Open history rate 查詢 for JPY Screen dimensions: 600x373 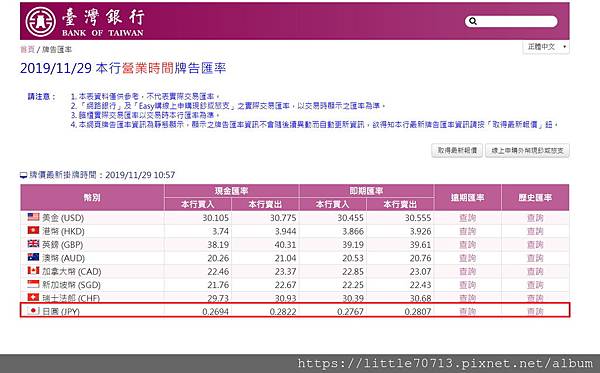click(x=535, y=311)
